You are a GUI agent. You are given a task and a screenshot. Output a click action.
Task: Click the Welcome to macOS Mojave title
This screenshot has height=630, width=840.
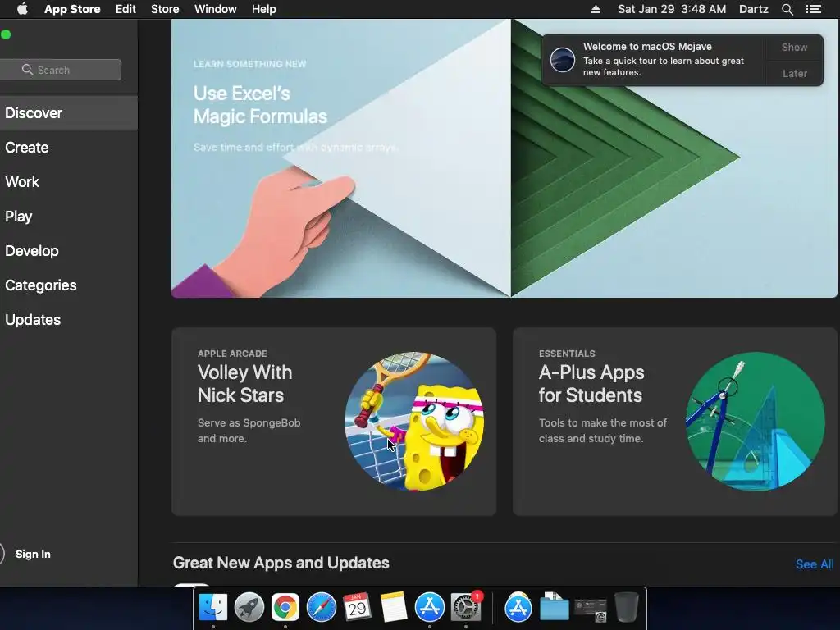pos(647,47)
